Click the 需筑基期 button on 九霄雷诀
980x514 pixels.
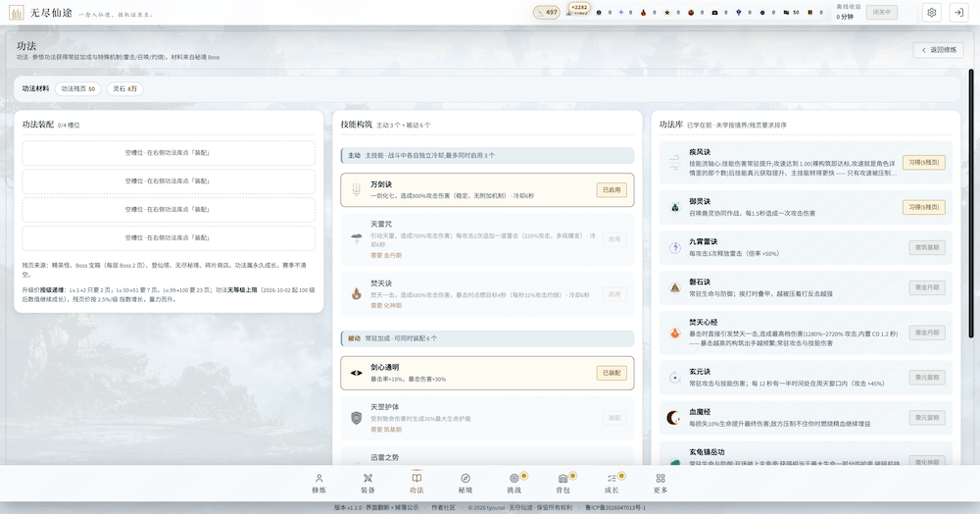927,247
